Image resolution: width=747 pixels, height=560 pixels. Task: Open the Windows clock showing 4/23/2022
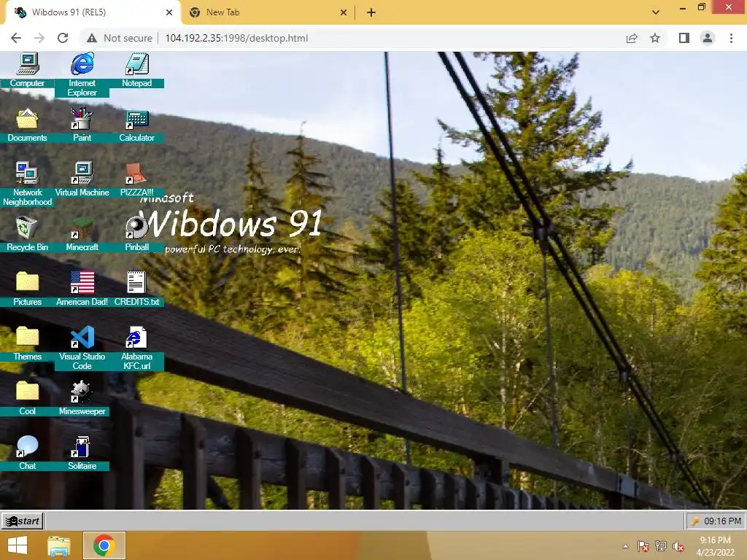(715, 546)
